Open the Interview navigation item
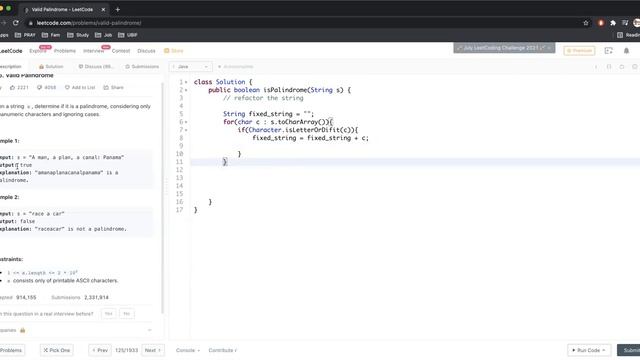This screenshot has width=640, height=360. [93, 51]
